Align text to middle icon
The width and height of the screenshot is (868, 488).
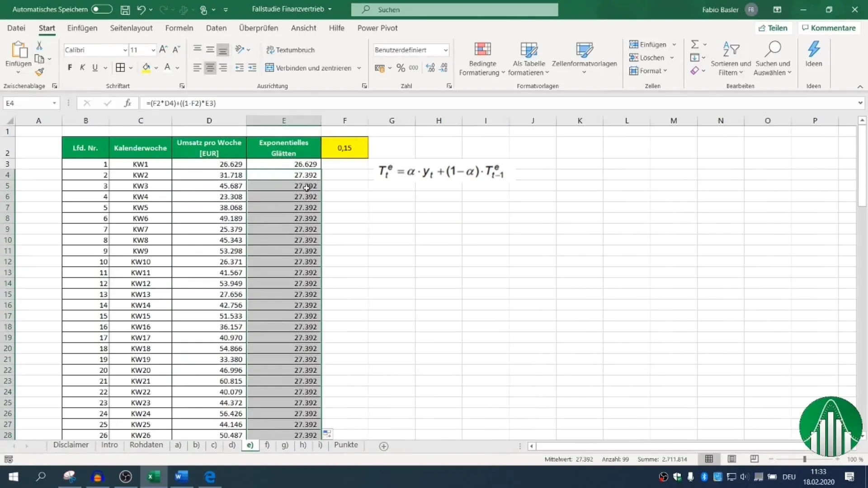(210, 49)
